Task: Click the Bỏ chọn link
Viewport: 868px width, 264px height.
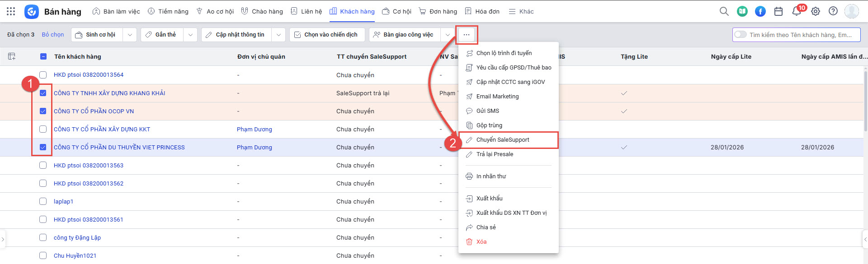Action: click(53, 35)
